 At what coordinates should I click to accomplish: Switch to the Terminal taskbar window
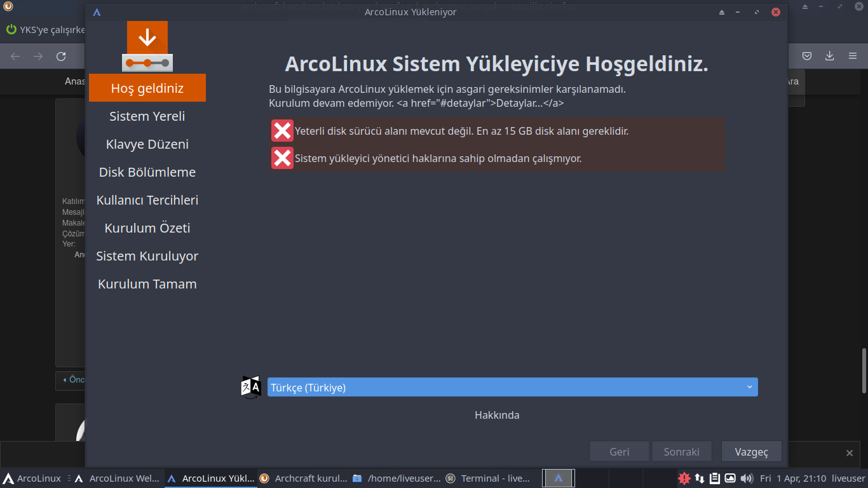(489, 478)
